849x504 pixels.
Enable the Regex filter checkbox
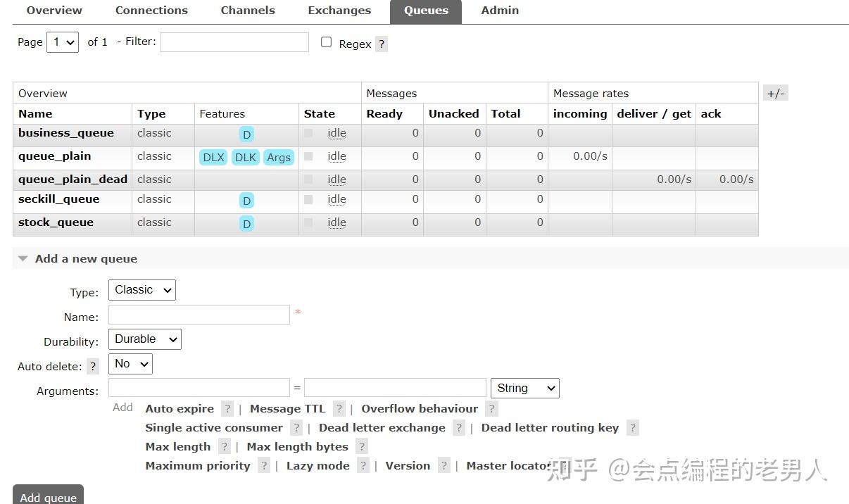326,42
